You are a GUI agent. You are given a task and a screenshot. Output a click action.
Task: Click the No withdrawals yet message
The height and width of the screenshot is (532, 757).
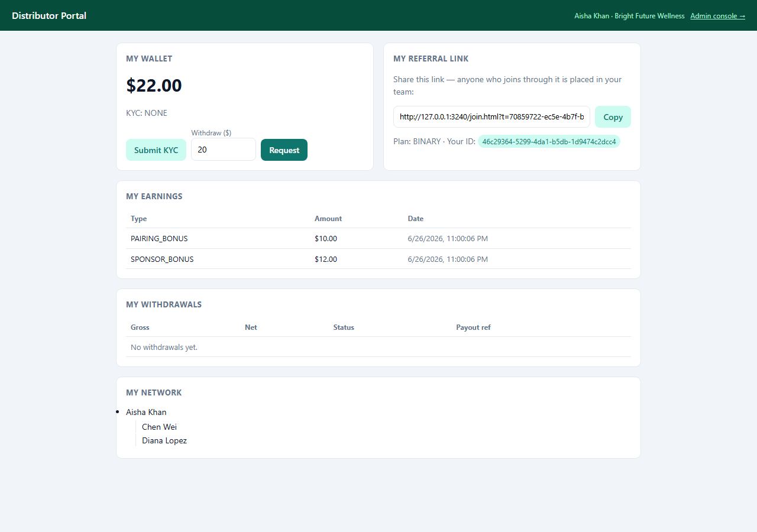pyautogui.click(x=164, y=348)
